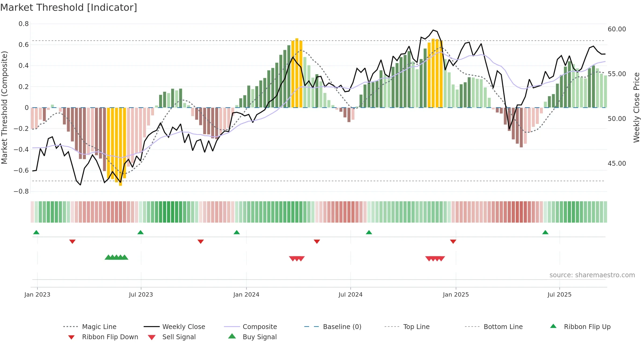644x362 pixels.
Task: Click the sell signal cluster in spring 2024
Action: pos(297,259)
